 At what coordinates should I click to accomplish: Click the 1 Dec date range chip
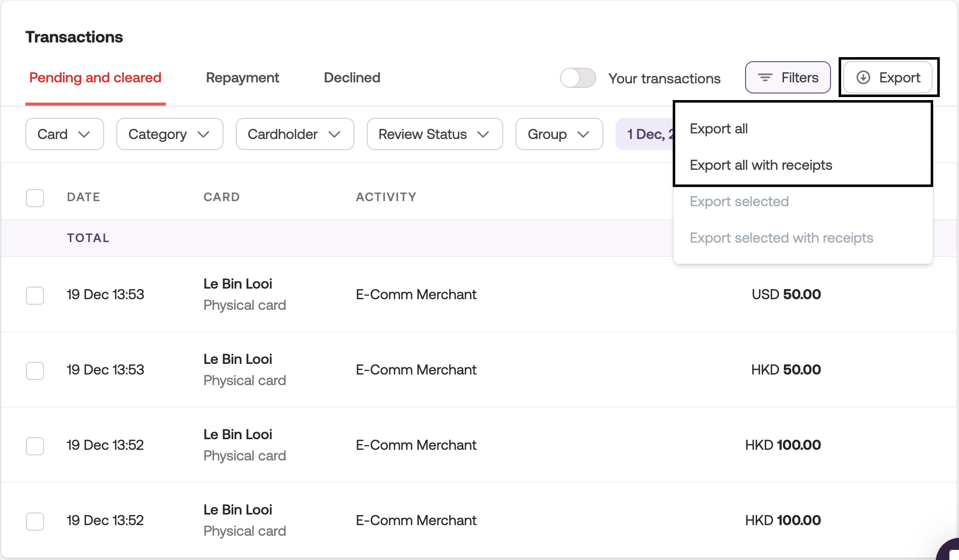pyautogui.click(x=645, y=134)
